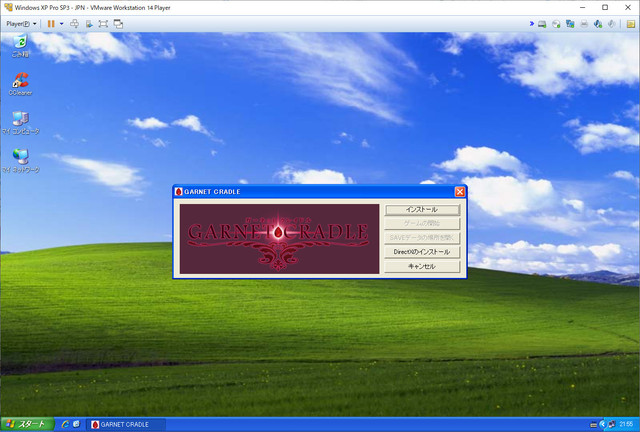
Task: Click the blue double-arrow device expander
Action: point(532,24)
